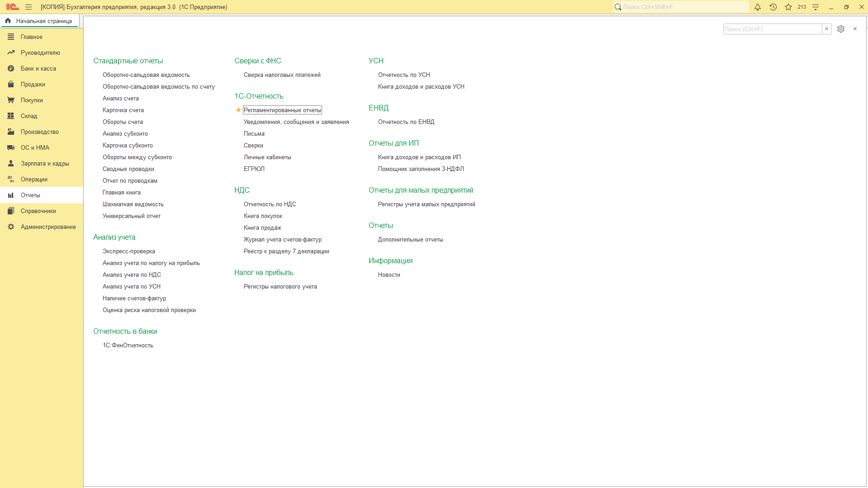
Task: Open Уведомления, сообщения и заявления
Action: (296, 122)
